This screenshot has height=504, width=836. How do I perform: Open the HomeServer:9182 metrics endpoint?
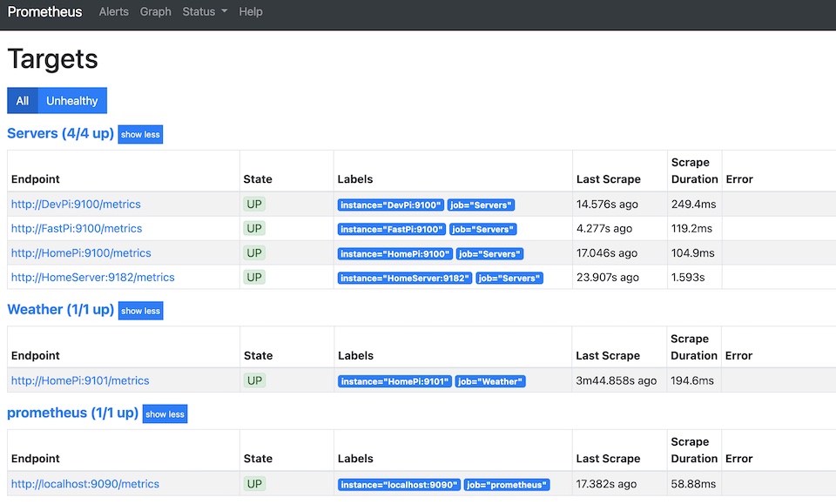click(93, 278)
